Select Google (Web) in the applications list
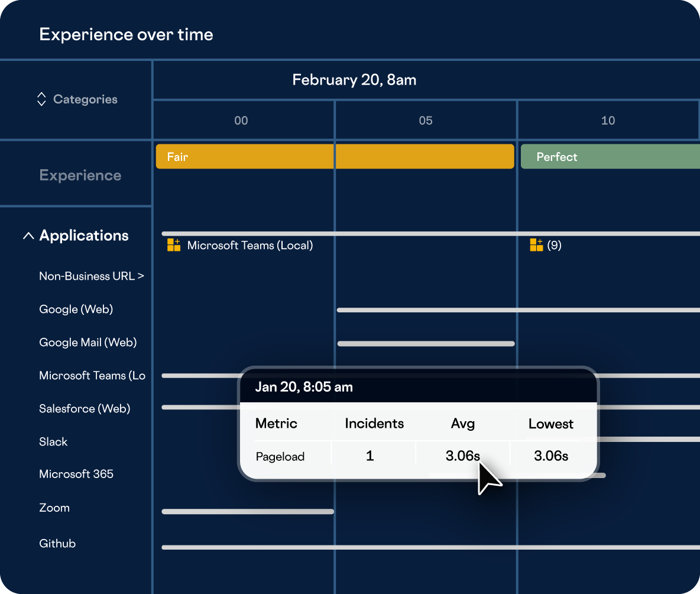The image size is (700, 594). point(76,309)
